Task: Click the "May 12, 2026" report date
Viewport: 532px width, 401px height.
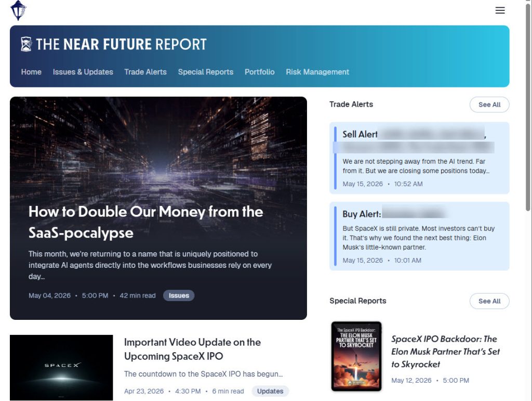Action: pos(411,380)
